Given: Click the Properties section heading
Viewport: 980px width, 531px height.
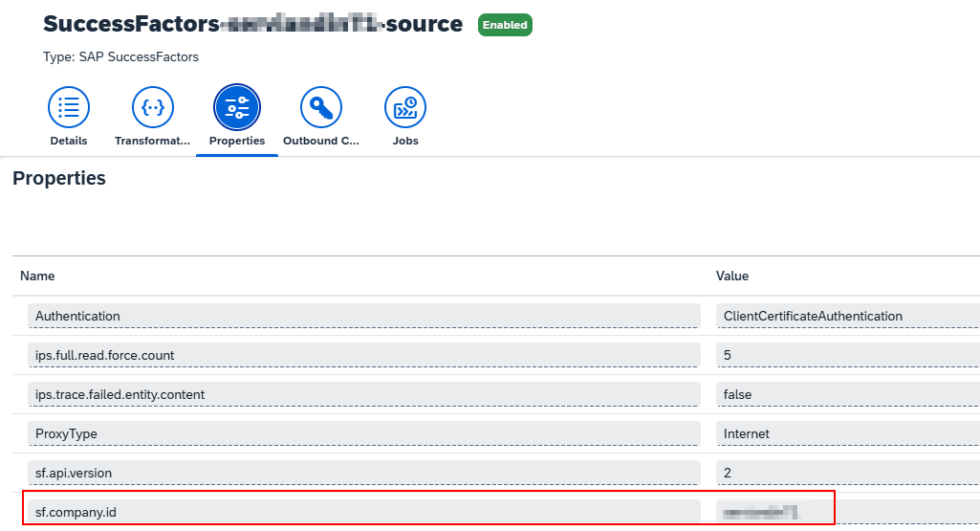Looking at the screenshot, I should [x=59, y=178].
